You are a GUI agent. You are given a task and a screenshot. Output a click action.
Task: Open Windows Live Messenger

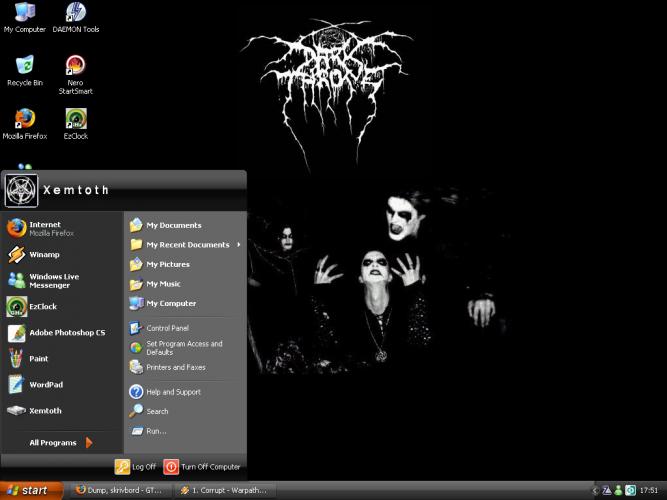coord(54,281)
